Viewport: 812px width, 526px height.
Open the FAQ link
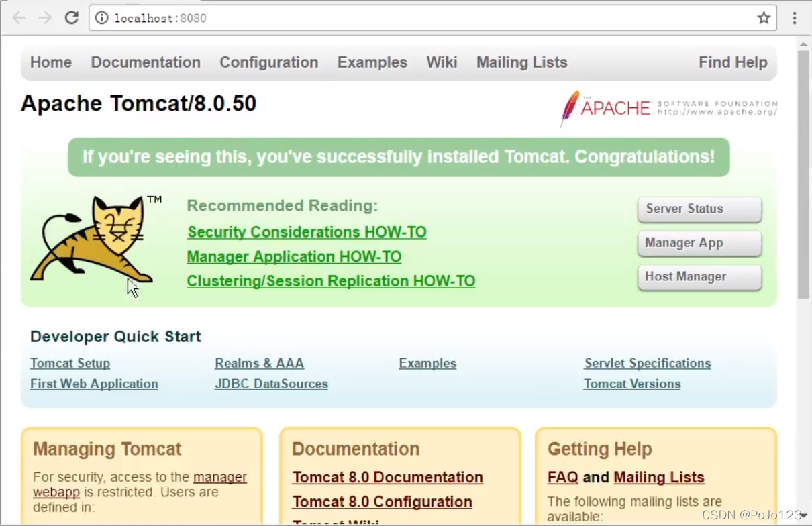click(x=562, y=478)
